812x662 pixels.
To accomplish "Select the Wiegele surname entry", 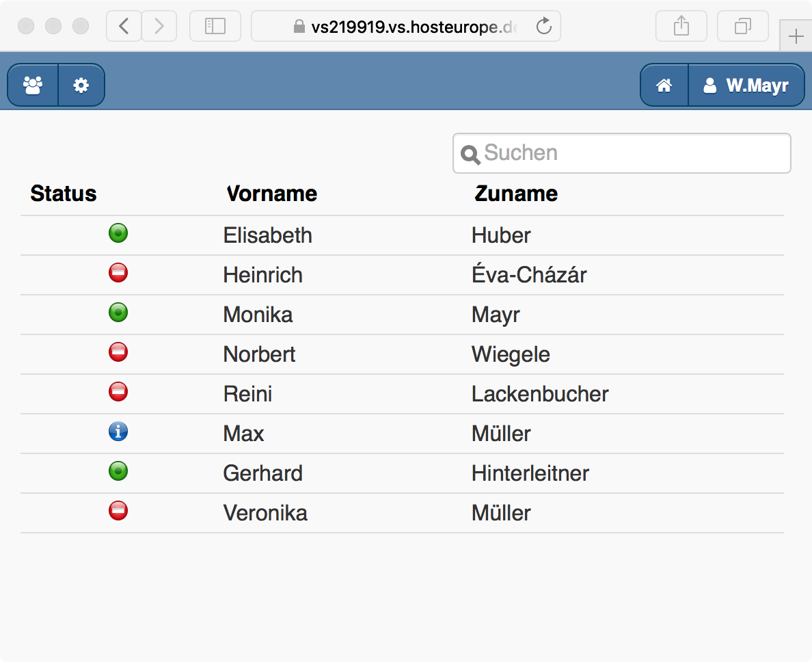I will tap(511, 354).
